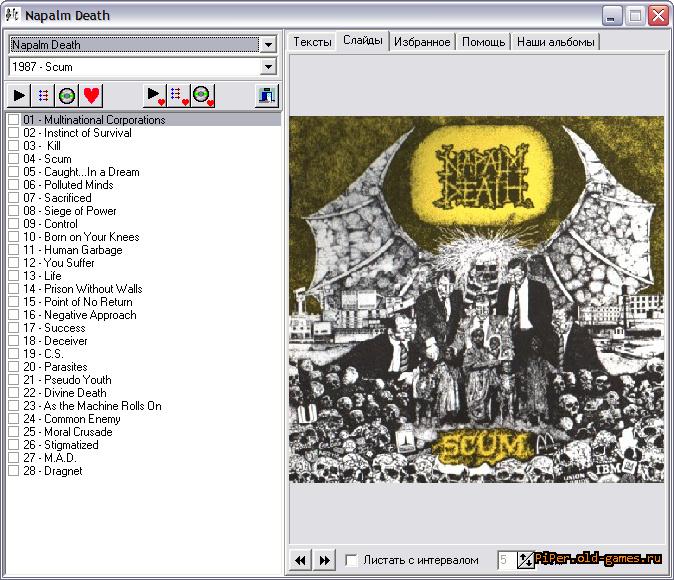Viewport: 674px width, 580px height.
Task: Go to next slide with forward arrows
Action: (x=325, y=560)
